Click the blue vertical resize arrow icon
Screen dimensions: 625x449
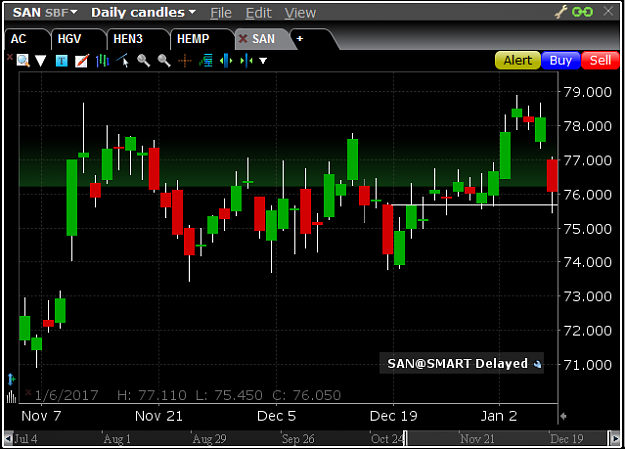[11, 379]
